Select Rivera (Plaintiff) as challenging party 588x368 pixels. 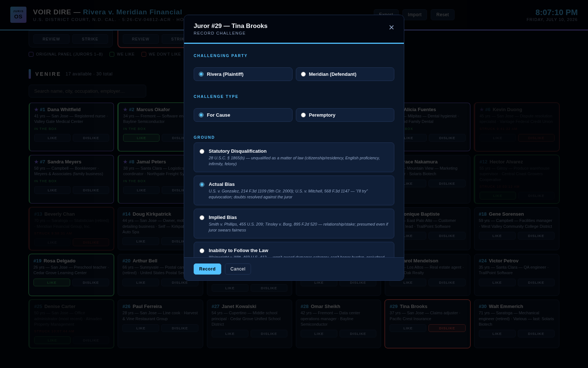pos(243,74)
